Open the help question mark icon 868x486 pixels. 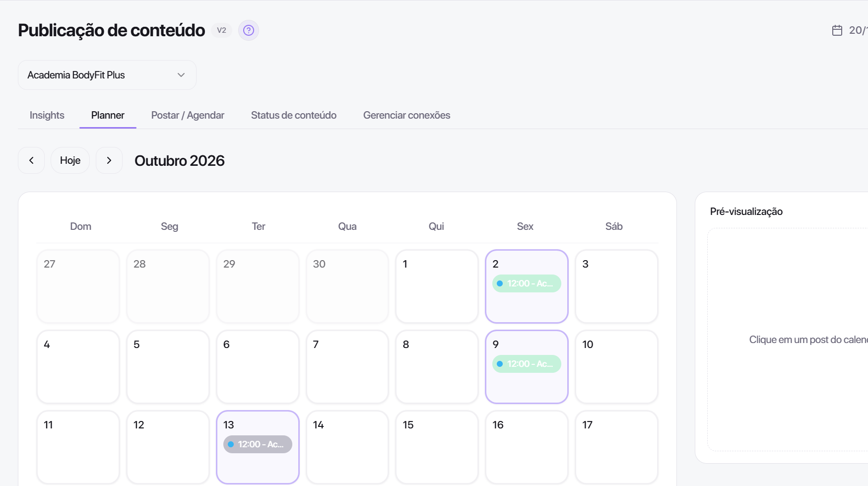coord(249,30)
